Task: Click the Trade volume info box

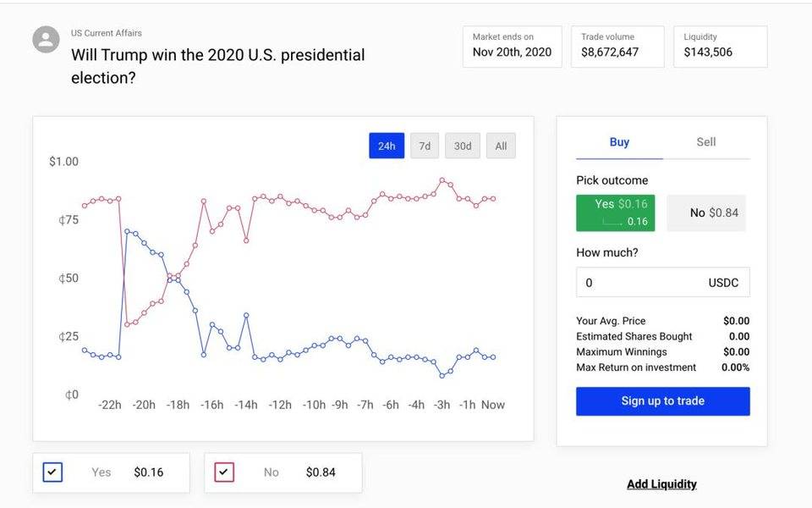Action: click(617, 47)
